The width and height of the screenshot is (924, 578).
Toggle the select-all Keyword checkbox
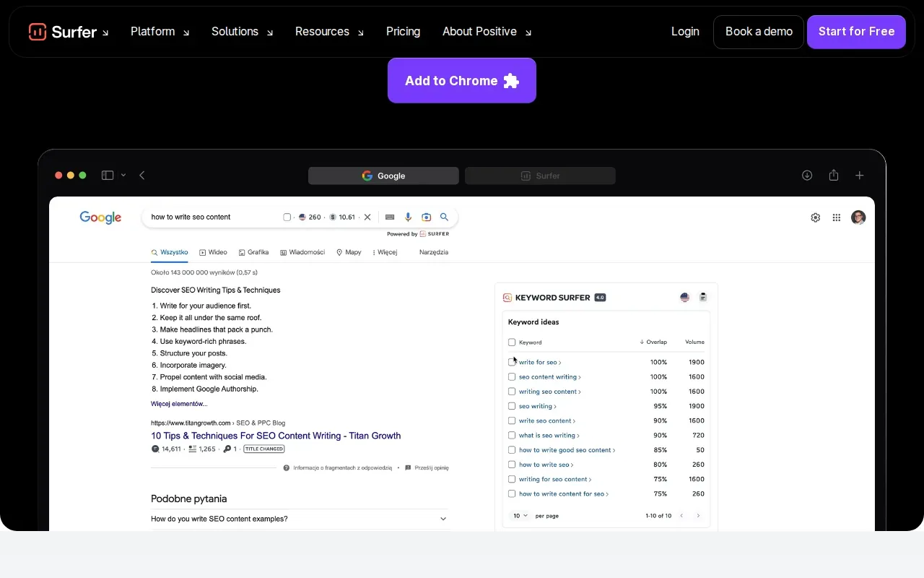(x=512, y=342)
